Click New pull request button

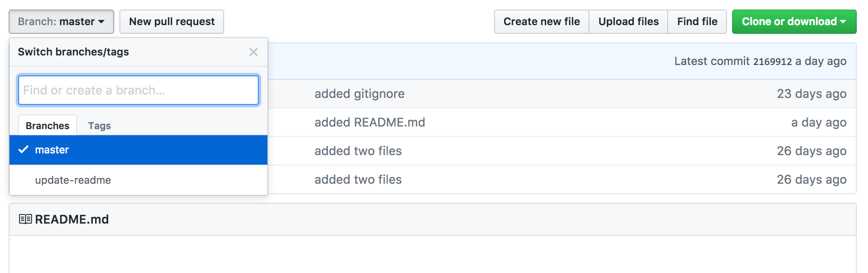pos(172,22)
